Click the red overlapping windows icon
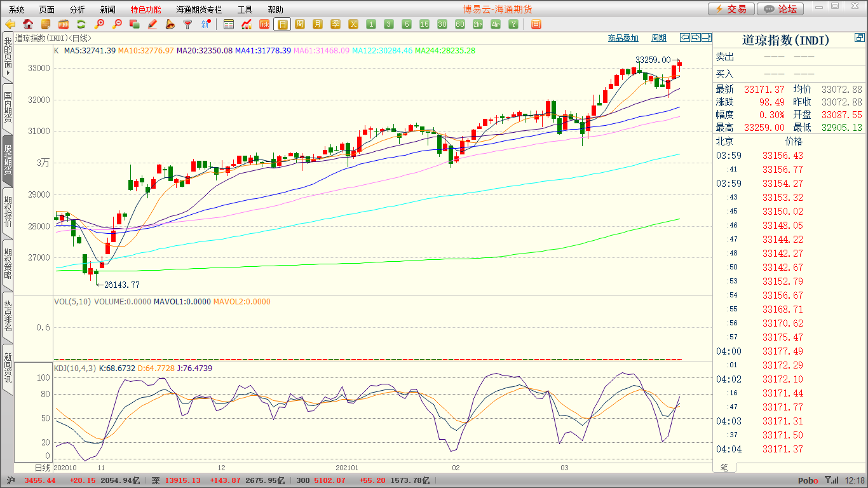This screenshot has height=488, width=868. (x=135, y=25)
